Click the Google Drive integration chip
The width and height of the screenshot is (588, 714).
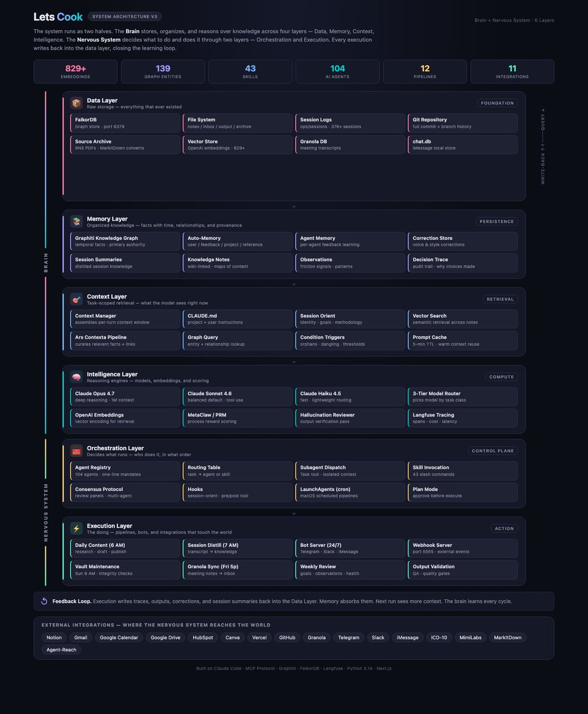pyautogui.click(x=165, y=637)
